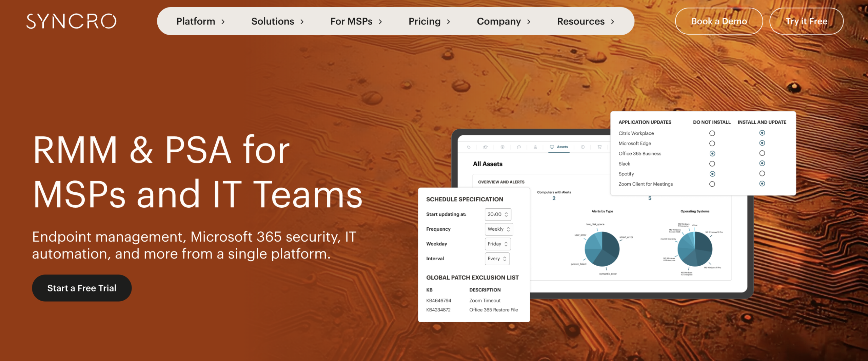The image size is (868, 361).
Task: Click the Operating Systems pie chart
Action: click(x=695, y=249)
